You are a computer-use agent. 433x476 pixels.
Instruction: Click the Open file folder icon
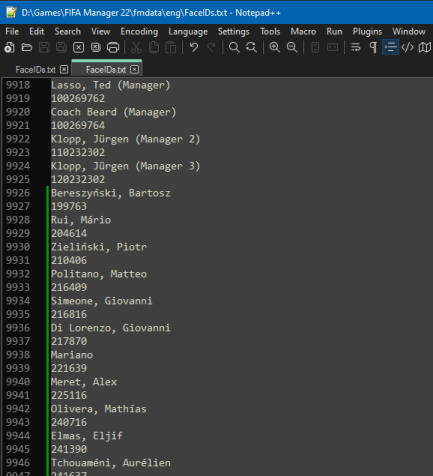pyautogui.click(x=27, y=48)
